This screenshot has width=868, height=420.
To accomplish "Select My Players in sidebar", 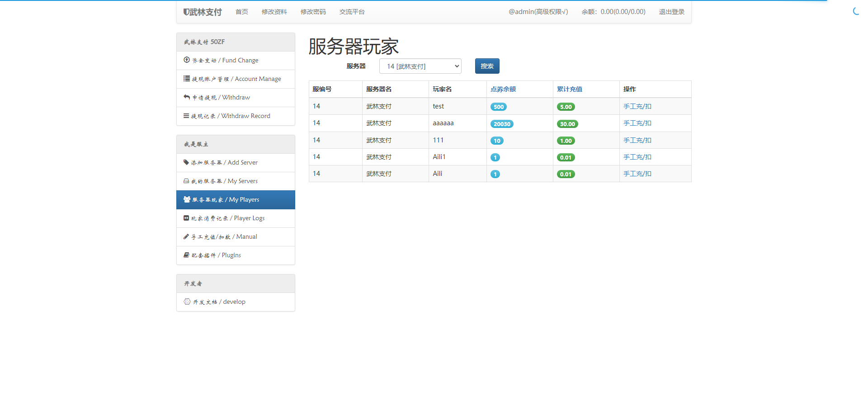I will tap(236, 199).
